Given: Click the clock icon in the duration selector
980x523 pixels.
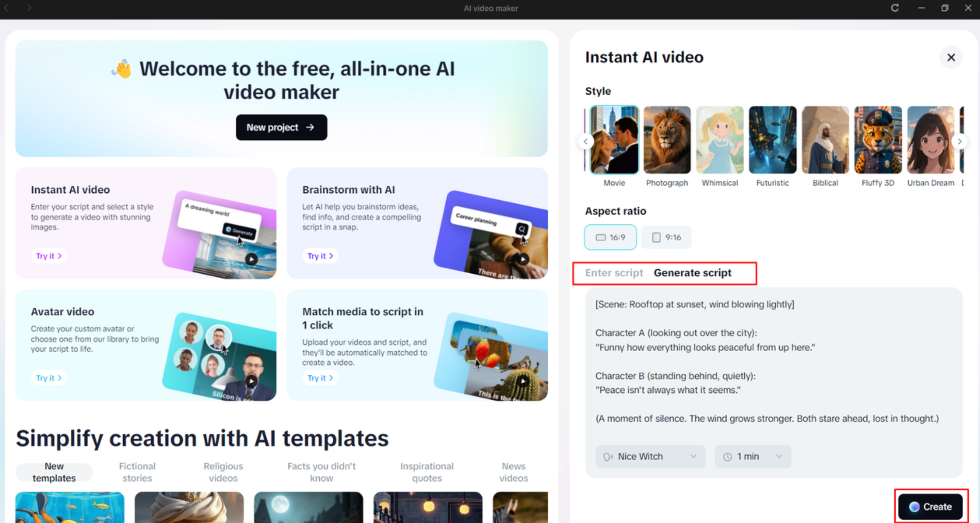Looking at the screenshot, I should point(727,456).
